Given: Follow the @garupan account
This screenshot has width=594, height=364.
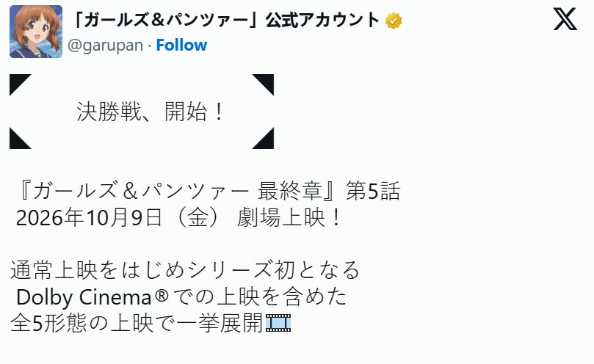Looking at the screenshot, I should pyautogui.click(x=181, y=45).
